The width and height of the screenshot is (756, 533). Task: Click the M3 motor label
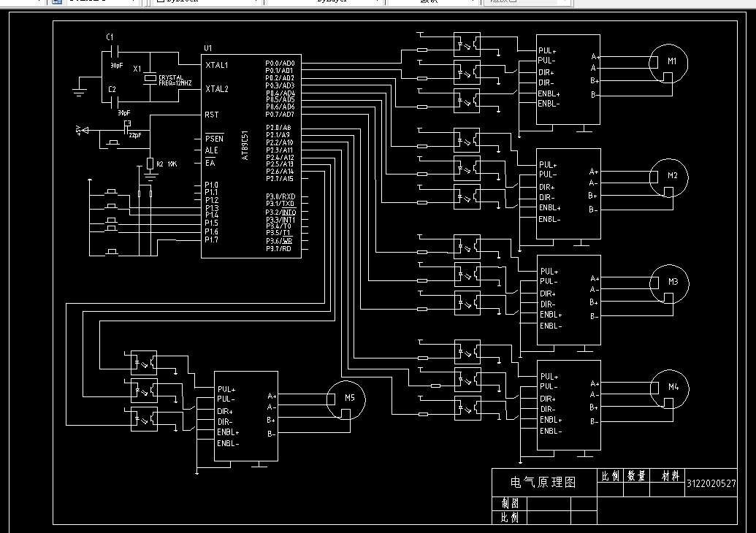(x=673, y=281)
